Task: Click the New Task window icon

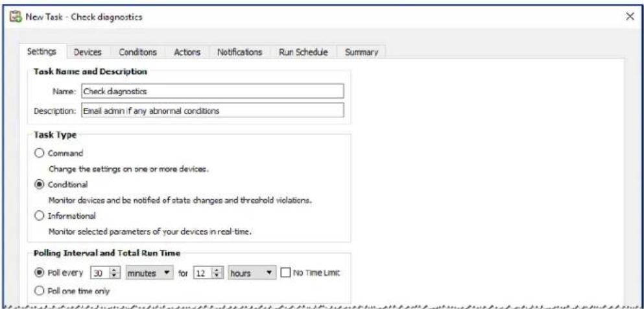Action: coord(16,16)
